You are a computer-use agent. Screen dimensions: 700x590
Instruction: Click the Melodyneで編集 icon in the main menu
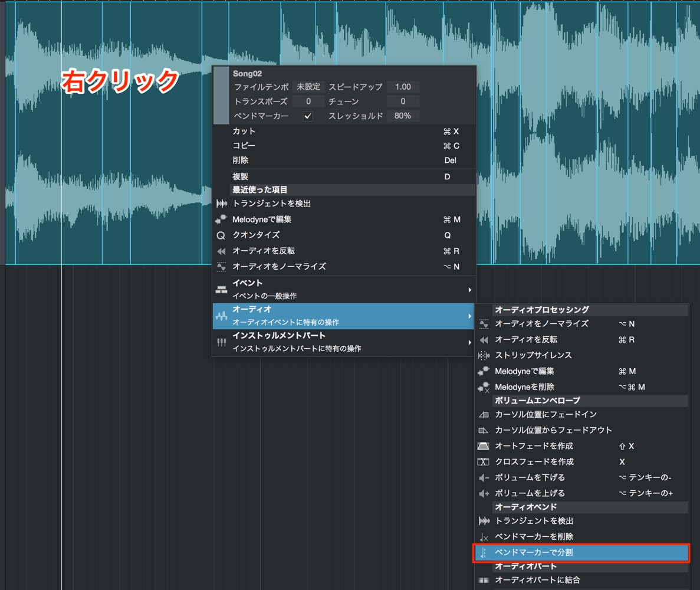(x=221, y=219)
